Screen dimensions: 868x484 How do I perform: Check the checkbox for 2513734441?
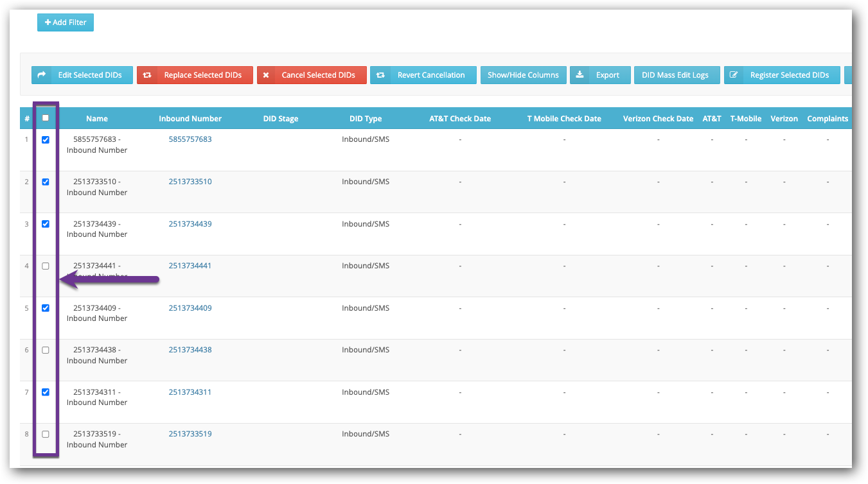46,266
